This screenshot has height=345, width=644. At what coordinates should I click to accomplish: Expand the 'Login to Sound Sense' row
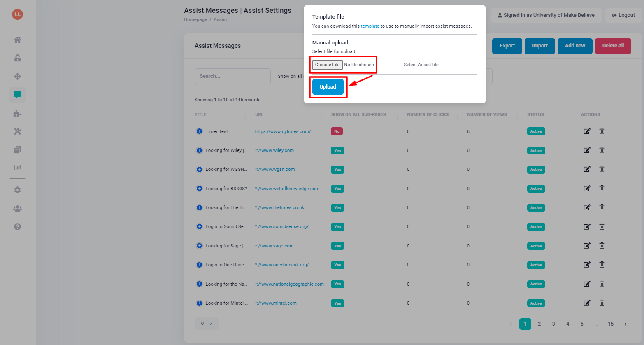point(199,226)
